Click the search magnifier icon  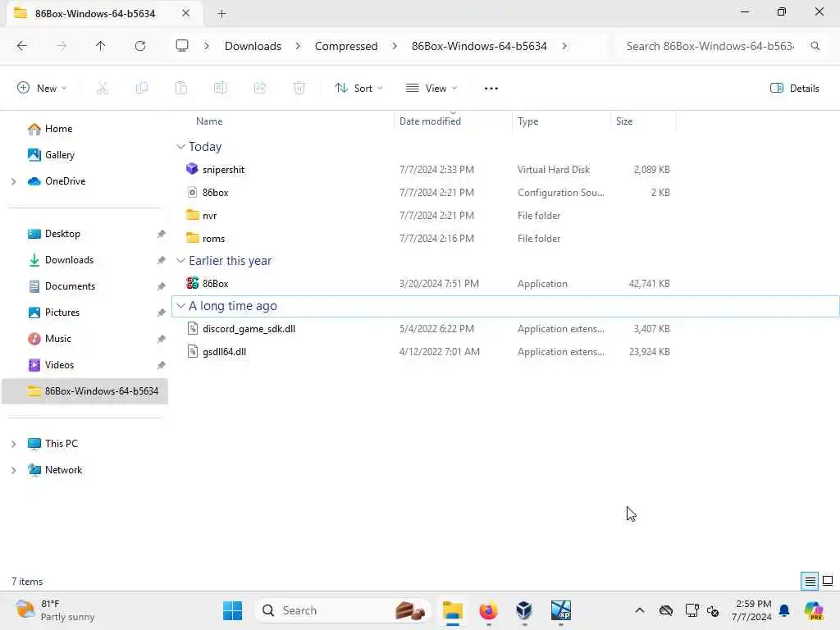coord(815,46)
